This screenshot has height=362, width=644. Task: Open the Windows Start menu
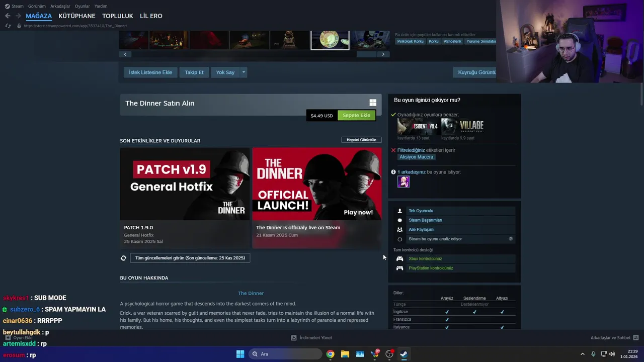pos(240,354)
